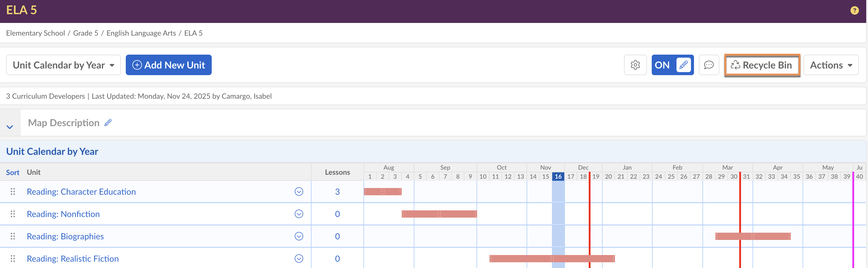Image resolution: width=868 pixels, height=268 pixels.
Task: Edit Map Description with pencil icon
Action: pyautogui.click(x=108, y=123)
